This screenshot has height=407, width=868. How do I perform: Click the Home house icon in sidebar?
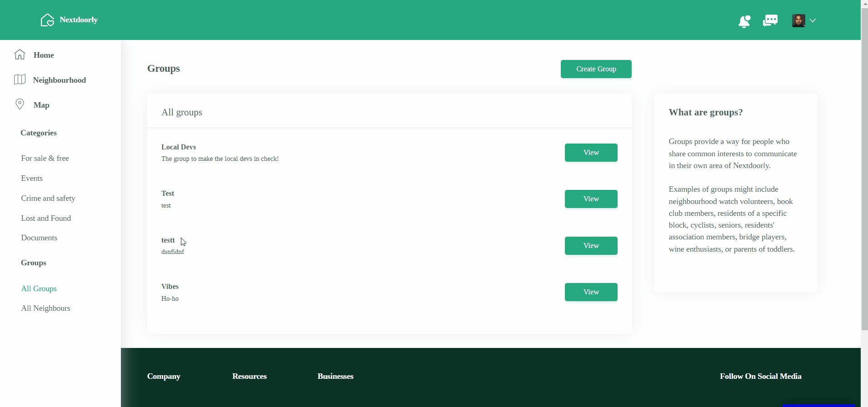pyautogui.click(x=20, y=55)
